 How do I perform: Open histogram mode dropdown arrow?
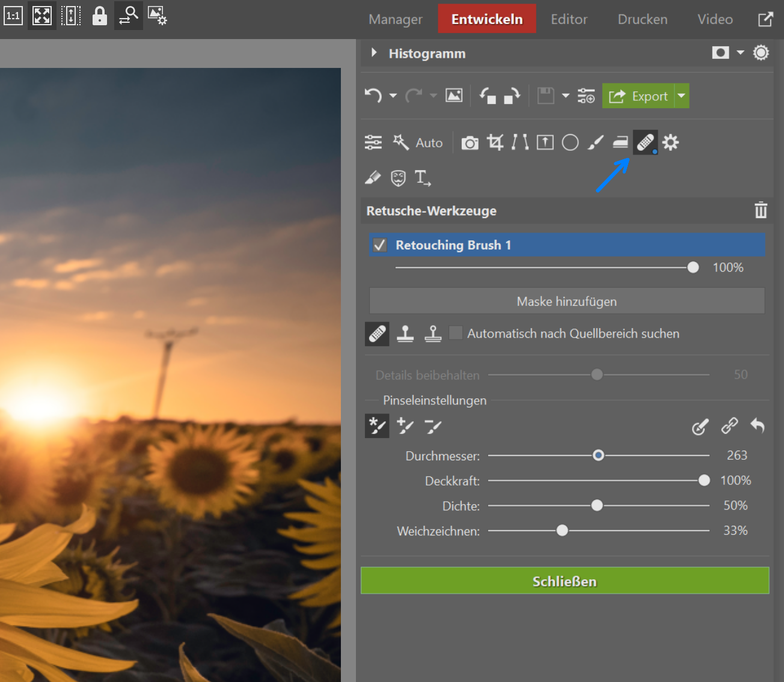click(x=740, y=53)
